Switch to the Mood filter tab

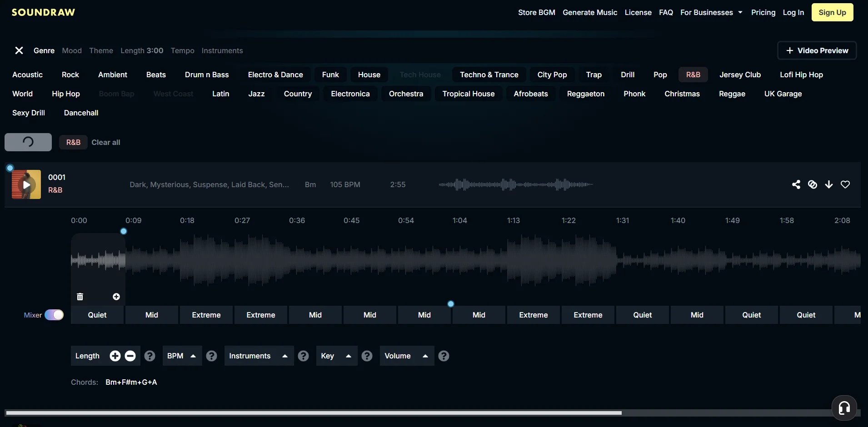(72, 50)
